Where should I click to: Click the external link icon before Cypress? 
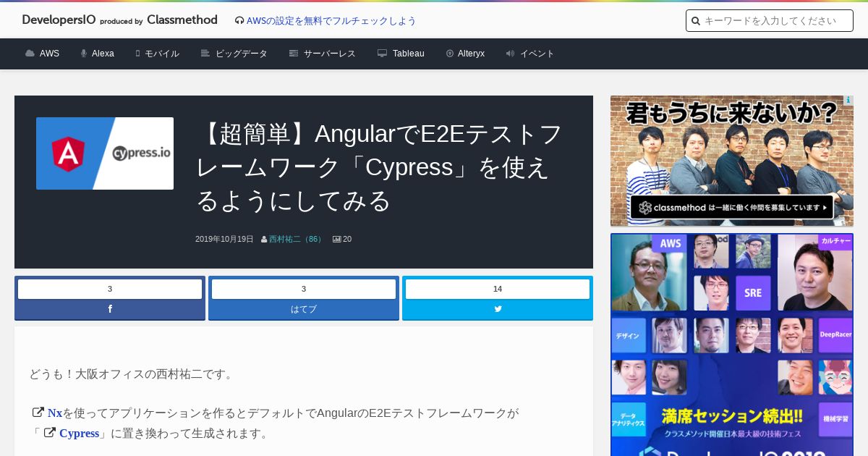[x=50, y=433]
